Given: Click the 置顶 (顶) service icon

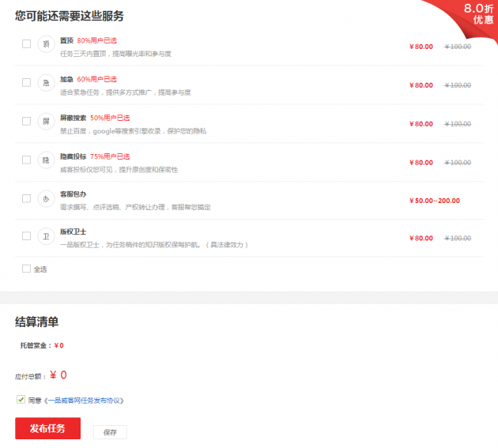Looking at the screenshot, I should click(45, 45).
